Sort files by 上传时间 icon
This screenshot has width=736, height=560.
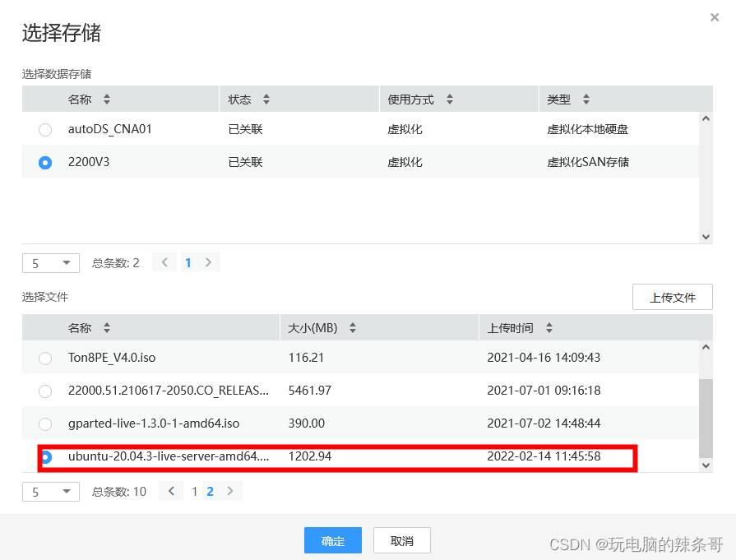pyautogui.click(x=549, y=328)
